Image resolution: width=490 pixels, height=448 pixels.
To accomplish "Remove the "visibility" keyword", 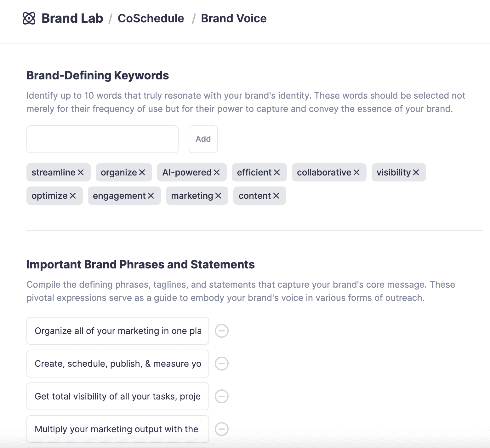I will (417, 172).
